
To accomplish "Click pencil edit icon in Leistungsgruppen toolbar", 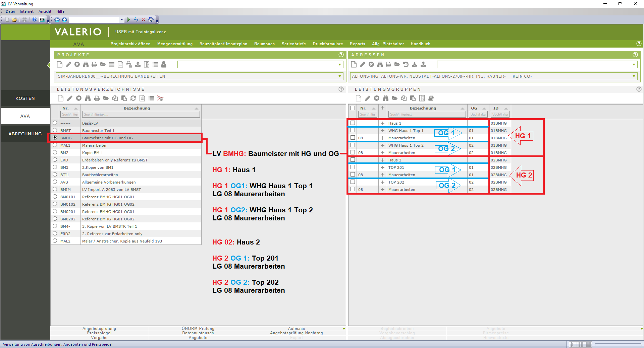I will click(x=368, y=98).
